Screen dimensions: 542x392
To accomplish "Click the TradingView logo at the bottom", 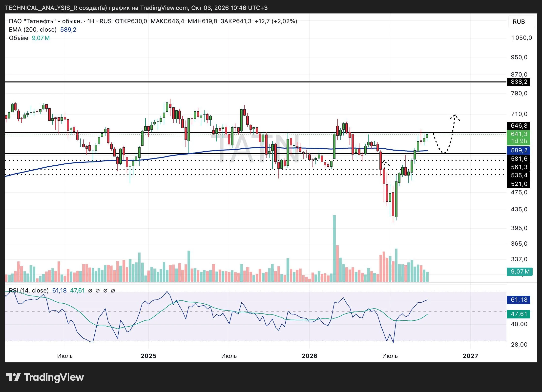I will coord(45,377).
